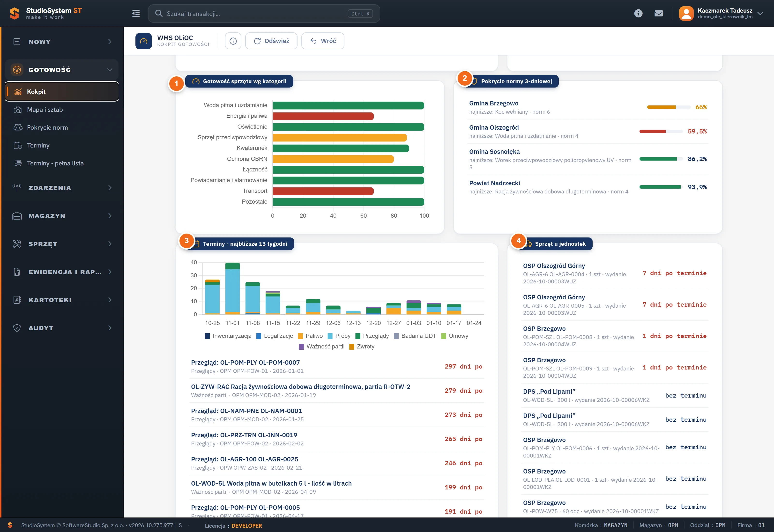This screenshot has width=774, height=532.
Task: Toggle Zwroty series in the chart legend
Action: click(362, 347)
